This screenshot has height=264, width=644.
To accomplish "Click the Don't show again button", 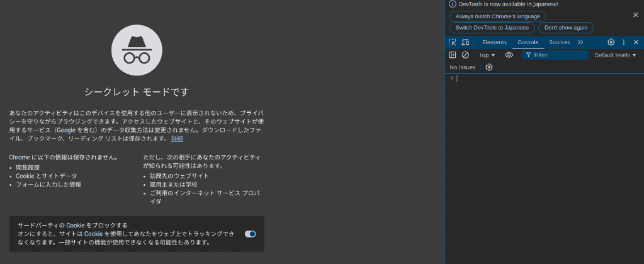I will [566, 28].
